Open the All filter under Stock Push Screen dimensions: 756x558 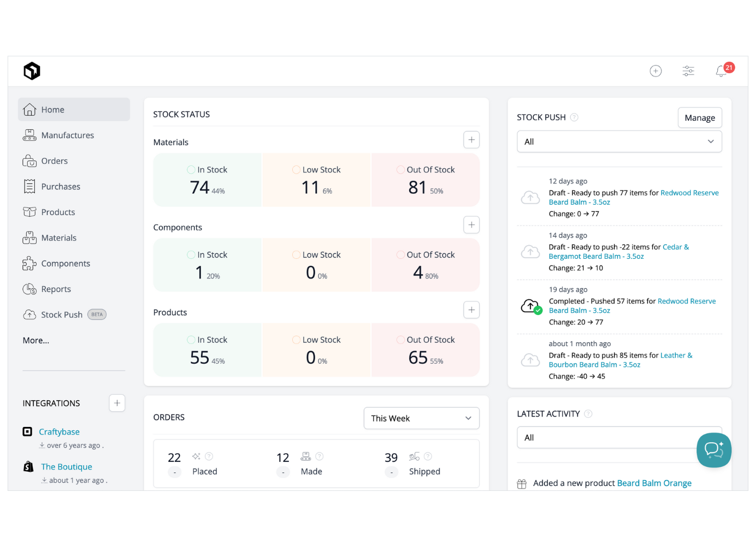619,141
